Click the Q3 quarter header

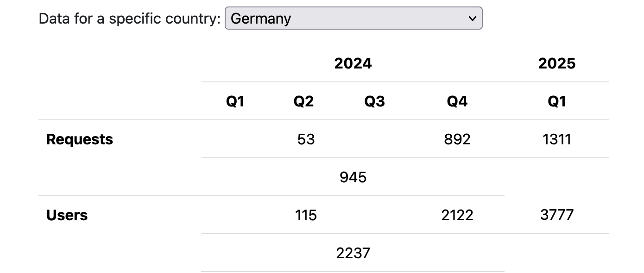pos(374,101)
